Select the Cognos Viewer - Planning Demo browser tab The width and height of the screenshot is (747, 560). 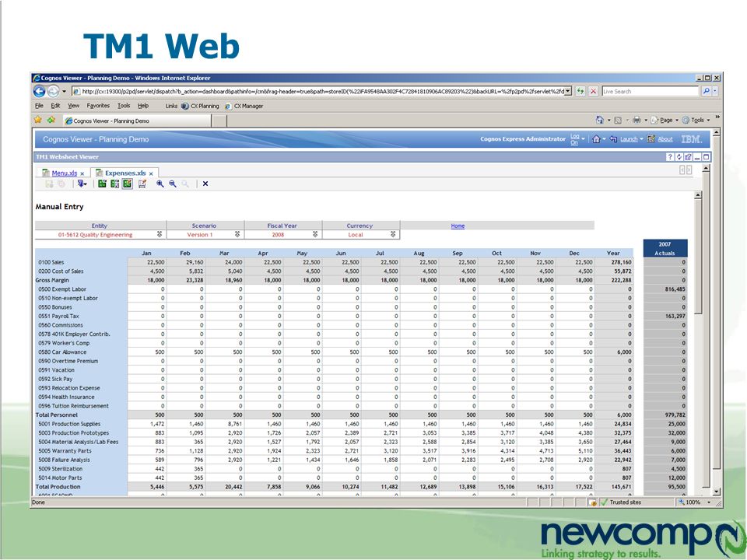click(x=137, y=121)
